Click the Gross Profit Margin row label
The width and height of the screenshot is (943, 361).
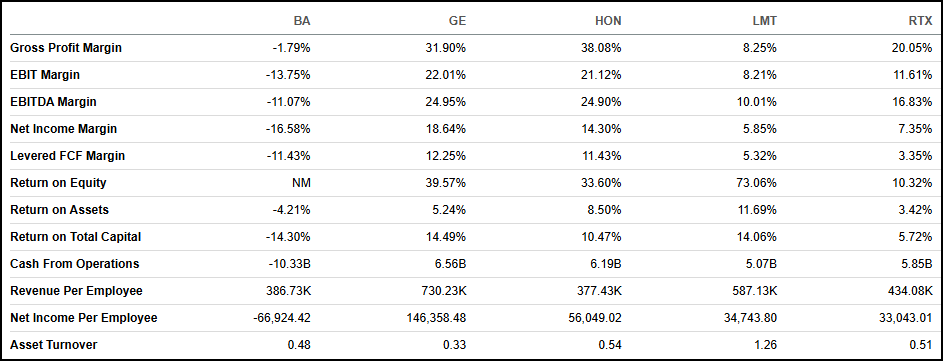coord(66,48)
